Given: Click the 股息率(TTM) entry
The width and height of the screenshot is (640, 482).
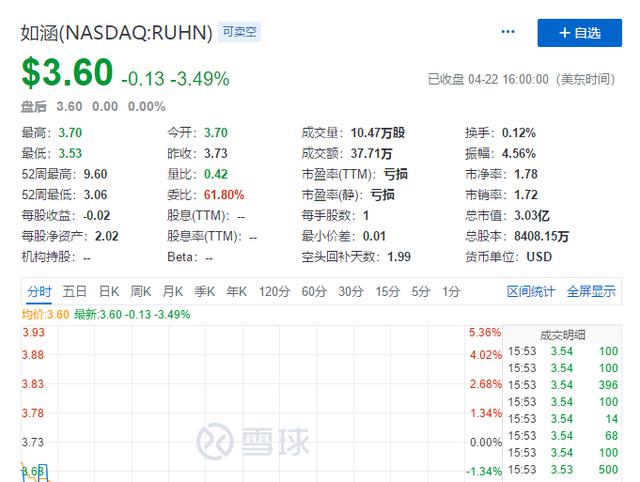Looking at the screenshot, I should pyautogui.click(x=212, y=236).
